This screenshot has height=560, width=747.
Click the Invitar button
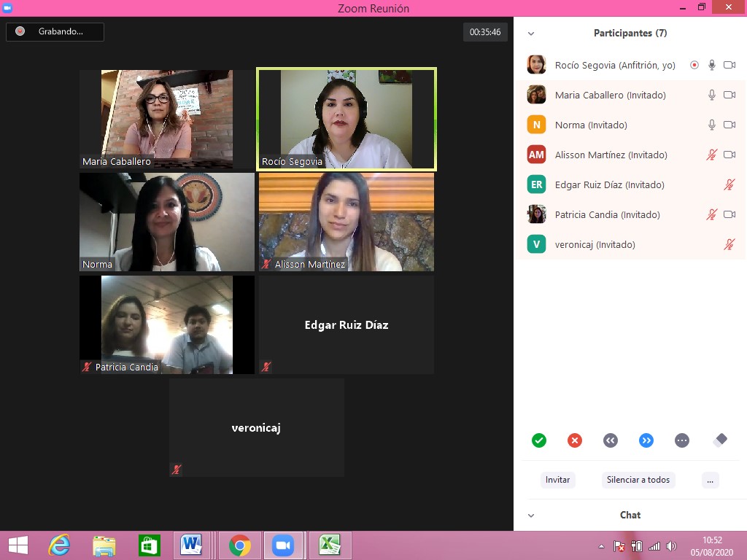tap(557, 480)
